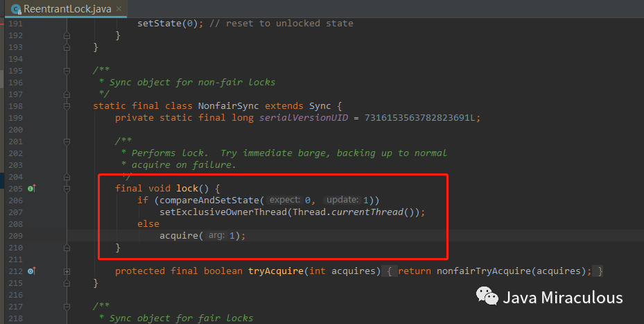Click the fold end marker at line 192
Screen dimensions: 644x324
pyautogui.click(x=67, y=36)
